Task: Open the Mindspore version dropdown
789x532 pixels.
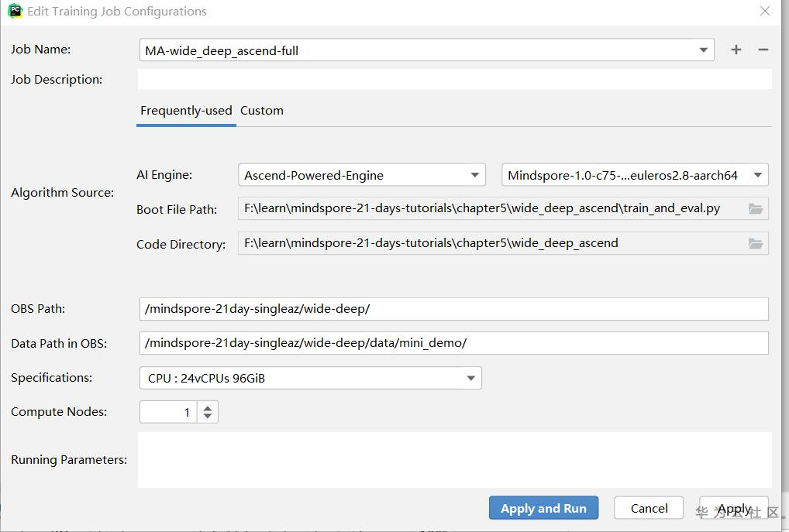Action: pyautogui.click(x=757, y=175)
